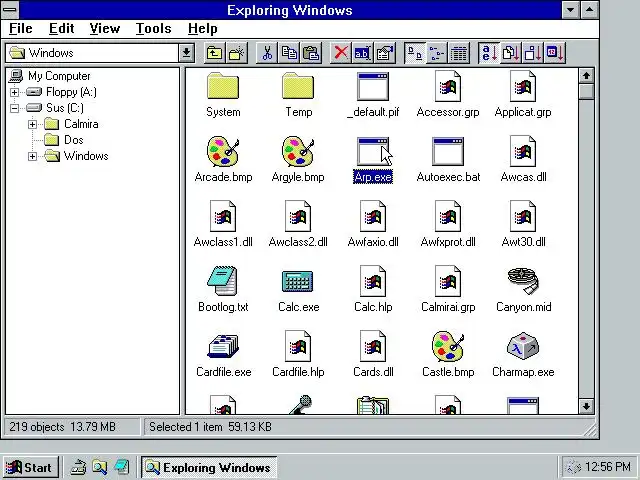Viewport: 640px width, 480px height.
Task: Open the Edit menu
Action: [61, 29]
